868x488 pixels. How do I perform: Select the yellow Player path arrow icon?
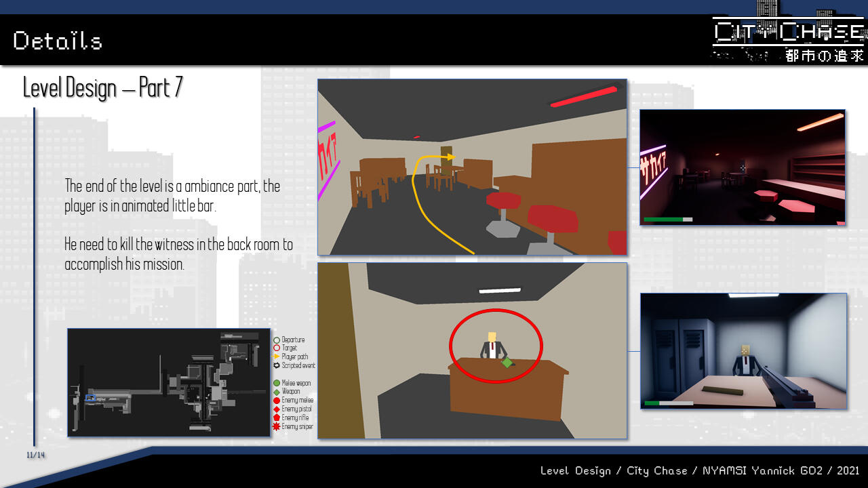point(277,357)
